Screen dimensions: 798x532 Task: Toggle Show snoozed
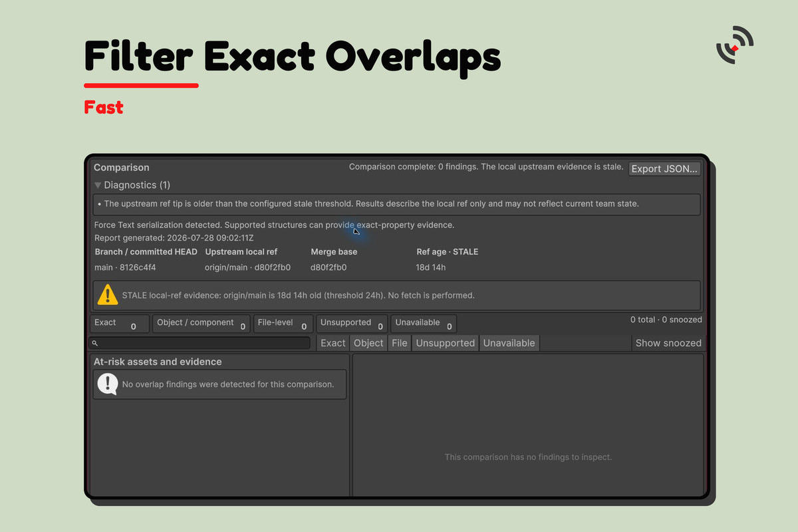pyautogui.click(x=668, y=343)
